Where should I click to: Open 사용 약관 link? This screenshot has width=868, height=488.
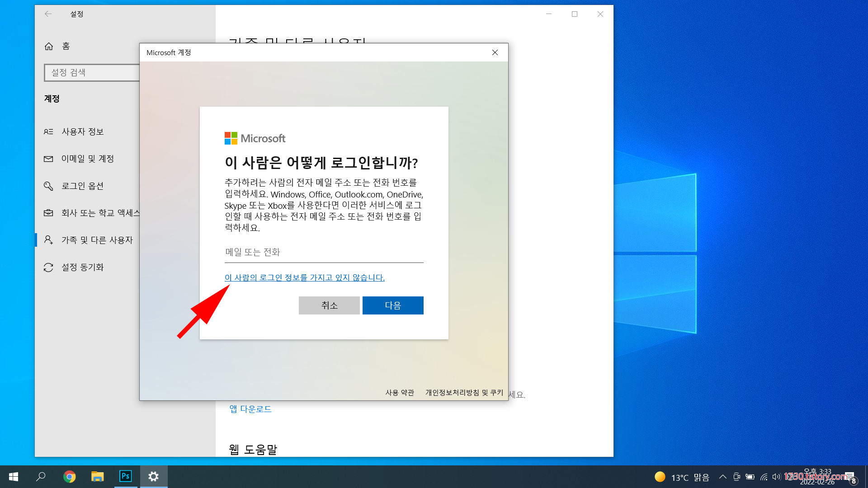click(400, 392)
